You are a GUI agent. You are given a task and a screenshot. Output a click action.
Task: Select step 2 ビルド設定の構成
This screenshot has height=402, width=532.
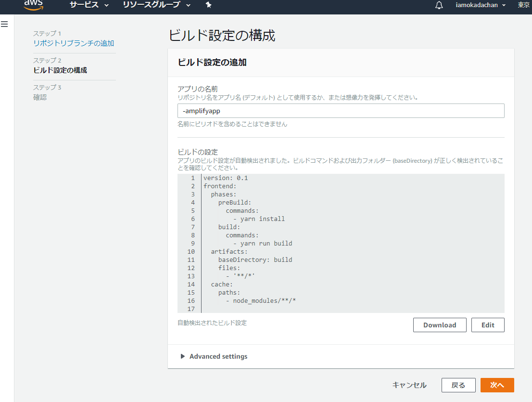60,70
